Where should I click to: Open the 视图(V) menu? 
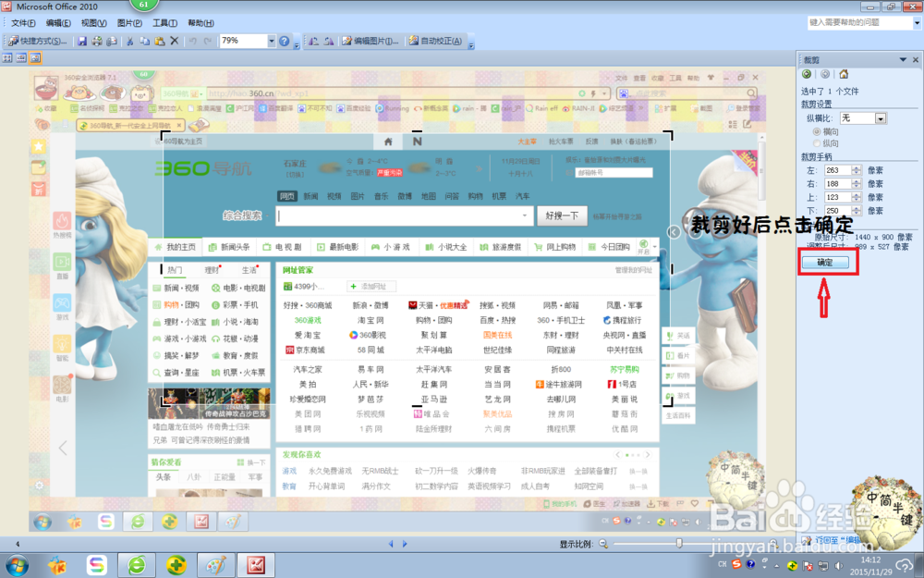pyautogui.click(x=93, y=23)
